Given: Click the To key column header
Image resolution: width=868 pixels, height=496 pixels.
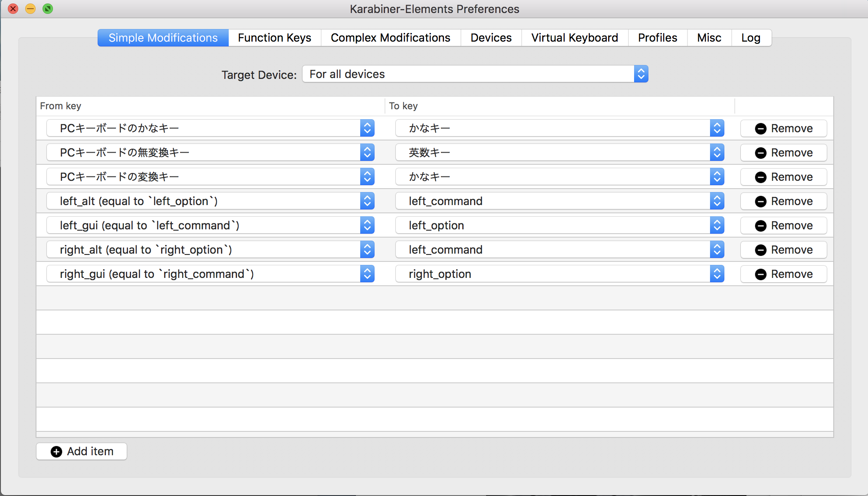Looking at the screenshot, I should (x=560, y=106).
